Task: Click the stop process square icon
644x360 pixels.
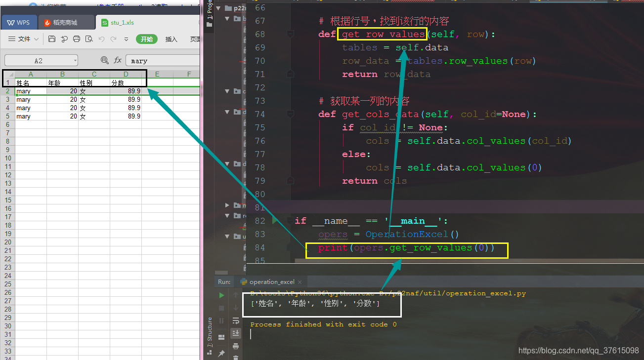Action: point(221,308)
